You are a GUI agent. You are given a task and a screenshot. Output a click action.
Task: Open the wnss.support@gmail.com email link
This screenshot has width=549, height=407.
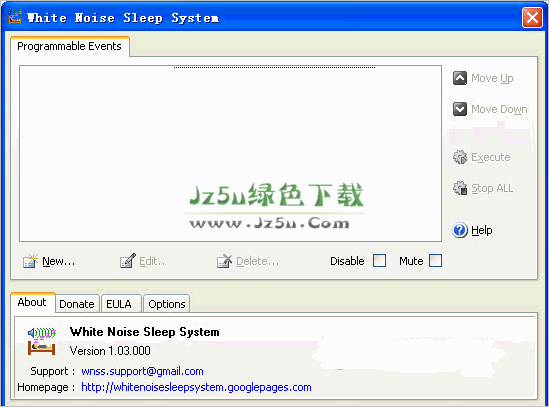142,371
